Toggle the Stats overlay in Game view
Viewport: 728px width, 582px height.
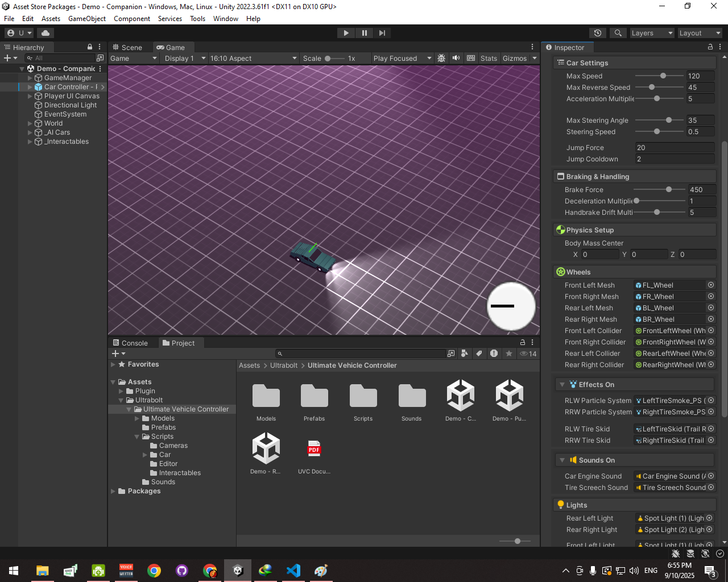pyautogui.click(x=489, y=58)
